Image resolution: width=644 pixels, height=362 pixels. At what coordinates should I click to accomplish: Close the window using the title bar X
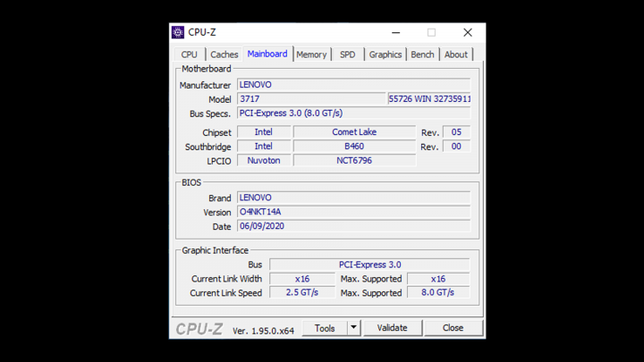pos(467,32)
